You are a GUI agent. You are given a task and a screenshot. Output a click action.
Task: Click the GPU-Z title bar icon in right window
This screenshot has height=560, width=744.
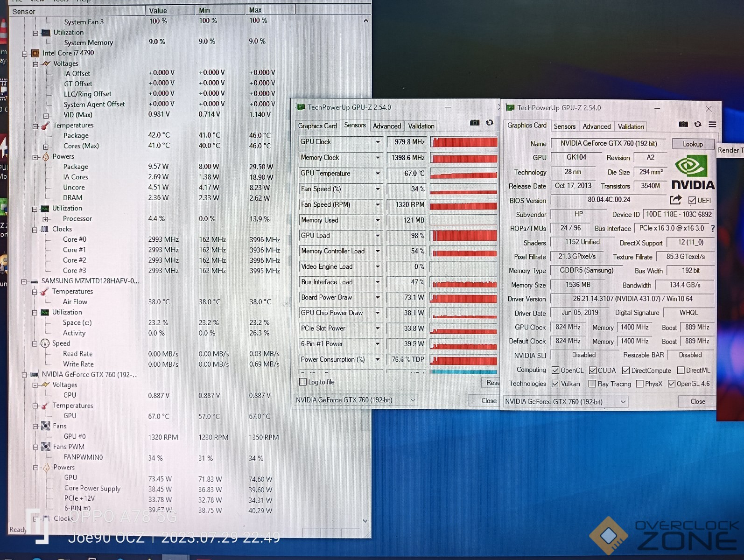[510, 108]
